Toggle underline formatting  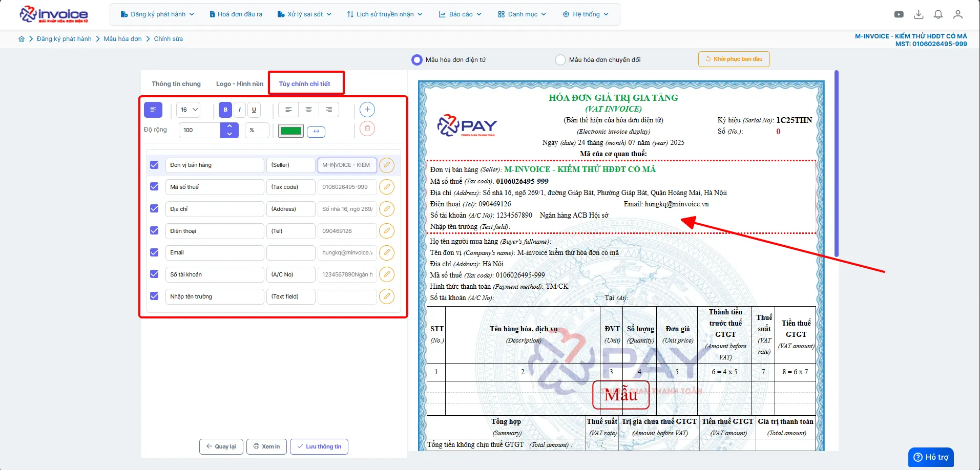tap(254, 110)
